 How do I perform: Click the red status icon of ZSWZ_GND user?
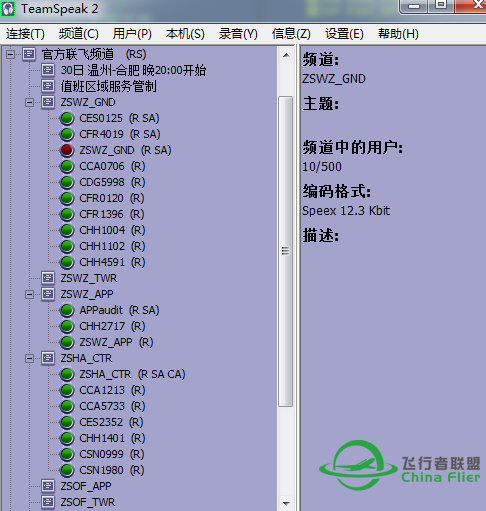tap(67, 150)
